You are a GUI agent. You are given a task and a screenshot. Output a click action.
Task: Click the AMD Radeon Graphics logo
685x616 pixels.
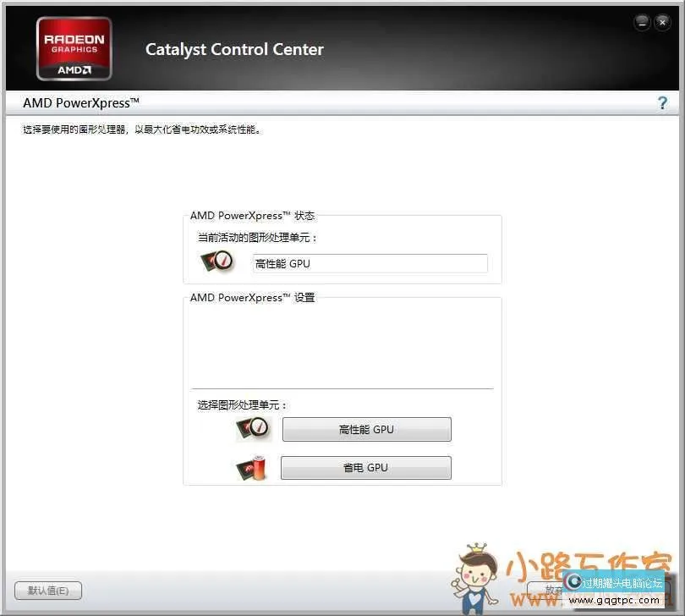(74, 48)
